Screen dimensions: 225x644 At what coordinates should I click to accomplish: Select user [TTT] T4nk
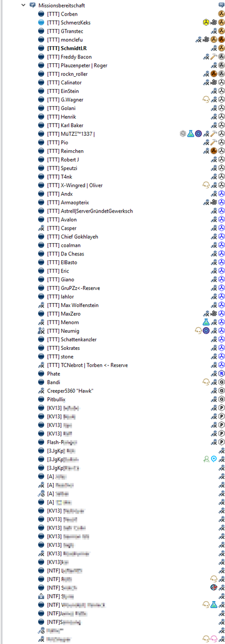coord(60,177)
